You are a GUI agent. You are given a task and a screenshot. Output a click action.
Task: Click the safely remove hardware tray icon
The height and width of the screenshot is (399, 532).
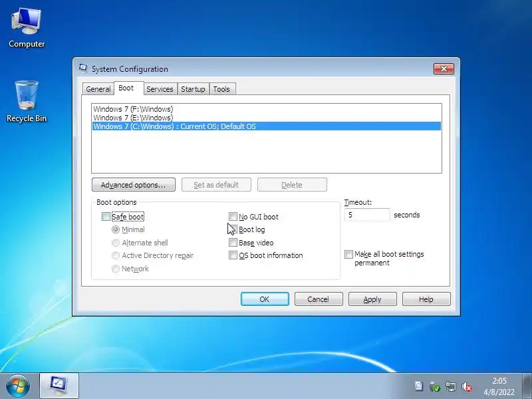434,386
